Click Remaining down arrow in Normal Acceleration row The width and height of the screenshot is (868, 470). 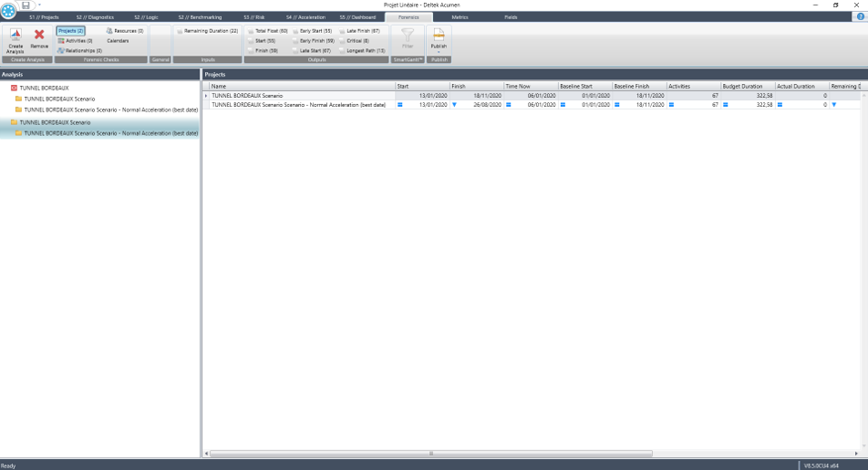834,105
